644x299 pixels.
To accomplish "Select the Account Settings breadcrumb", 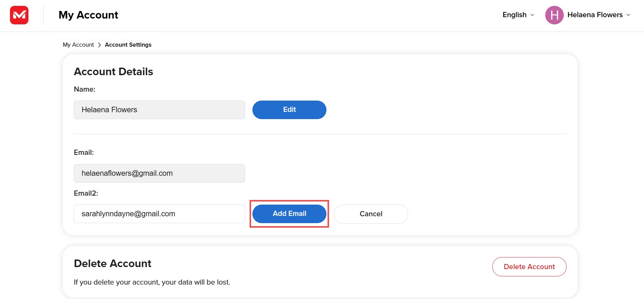I will (x=128, y=45).
